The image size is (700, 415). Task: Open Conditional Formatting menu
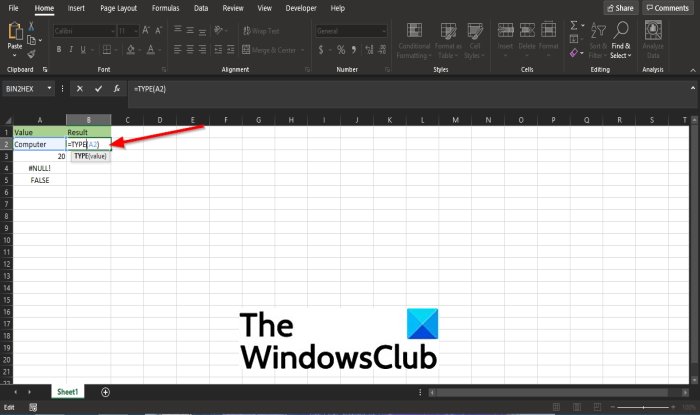pyautogui.click(x=414, y=41)
